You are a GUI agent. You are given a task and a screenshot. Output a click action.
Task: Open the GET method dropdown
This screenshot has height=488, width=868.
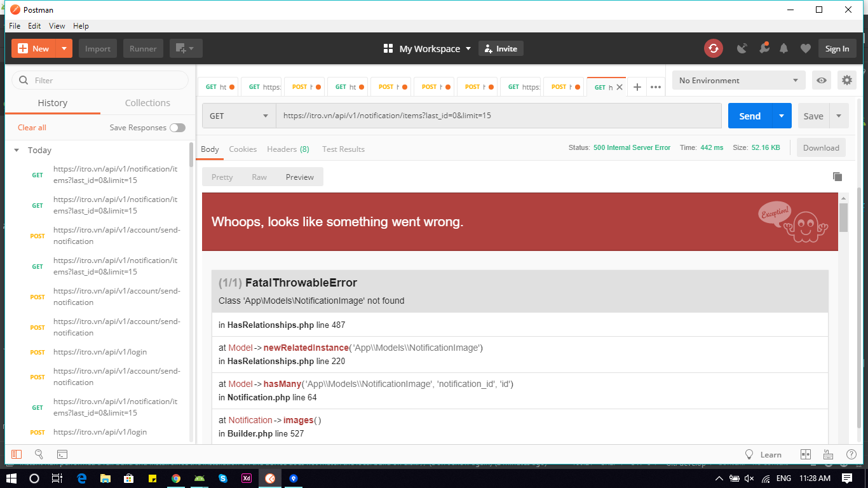pyautogui.click(x=239, y=116)
